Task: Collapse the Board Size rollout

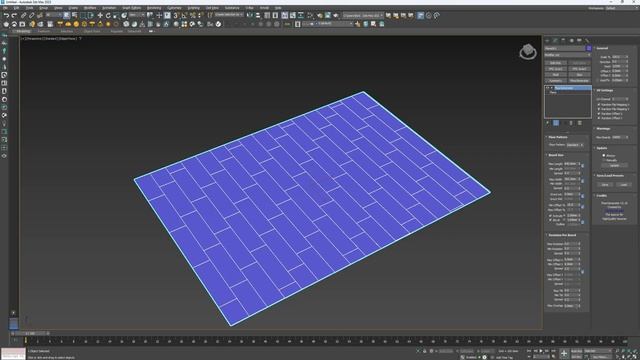Action: pyautogui.click(x=555, y=155)
